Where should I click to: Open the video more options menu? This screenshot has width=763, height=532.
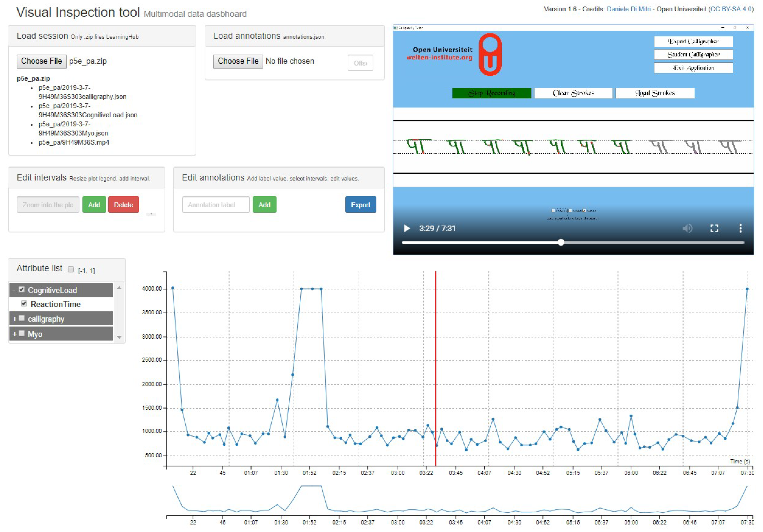740,229
